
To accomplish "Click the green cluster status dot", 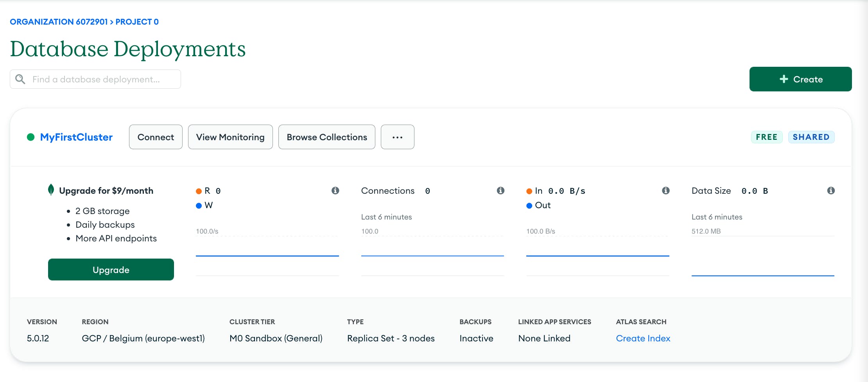I will [30, 137].
